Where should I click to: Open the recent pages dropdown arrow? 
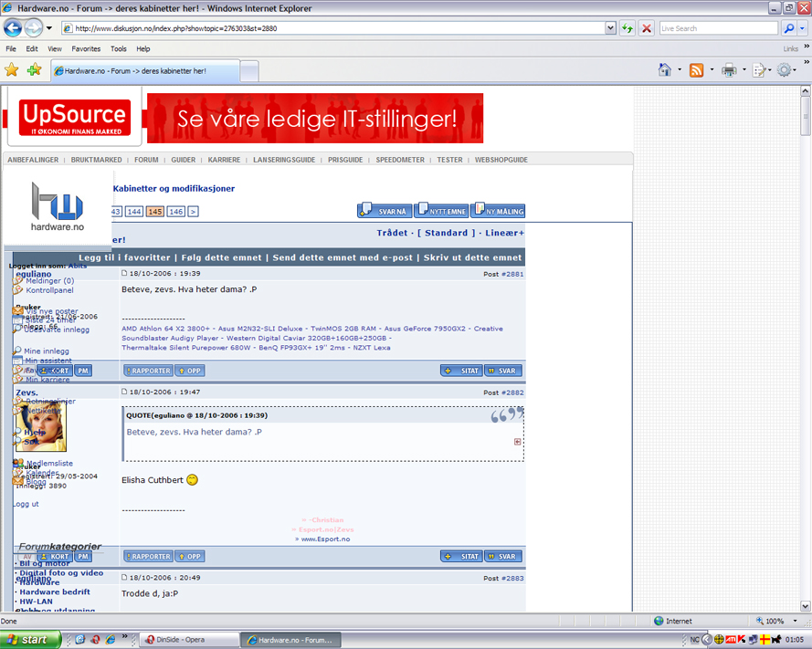[x=49, y=28]
